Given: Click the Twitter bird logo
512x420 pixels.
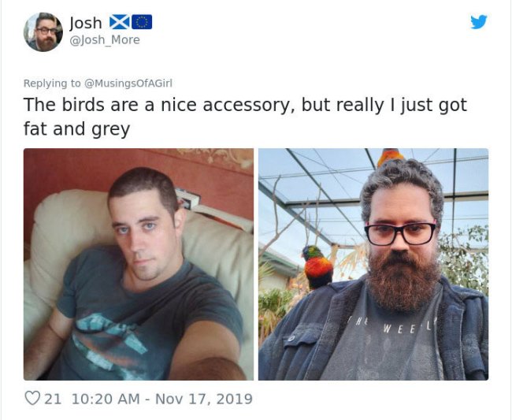Looking at the screenshot, I should point(479,22).
